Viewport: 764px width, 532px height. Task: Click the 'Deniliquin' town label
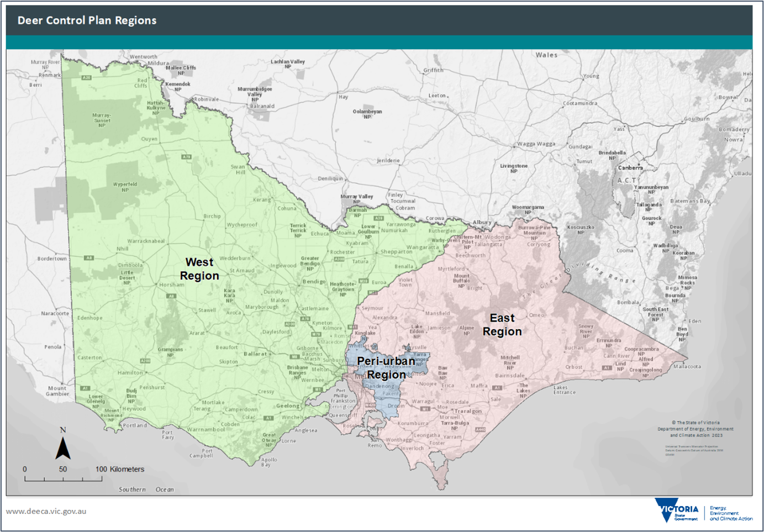330,178
